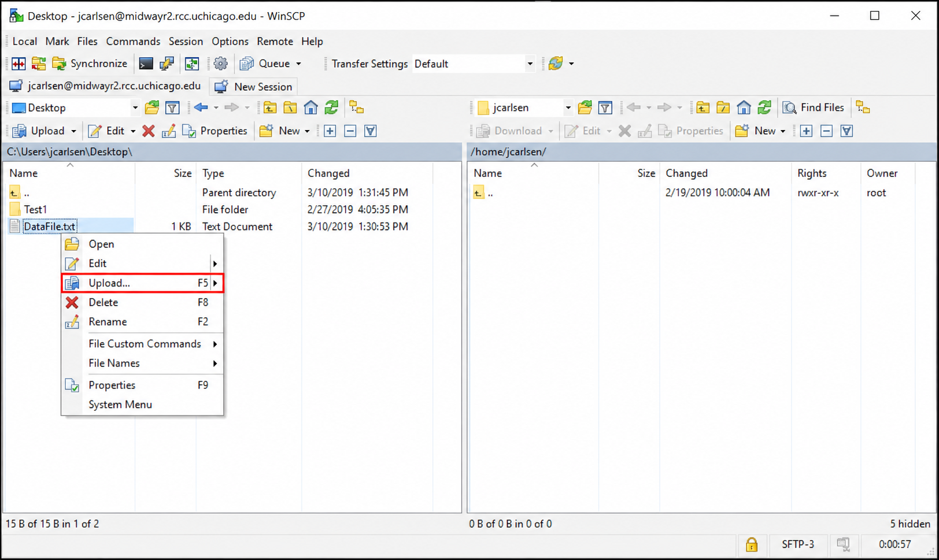Click local unselect files minus icon
939x560 pixels.
(350, 131)
